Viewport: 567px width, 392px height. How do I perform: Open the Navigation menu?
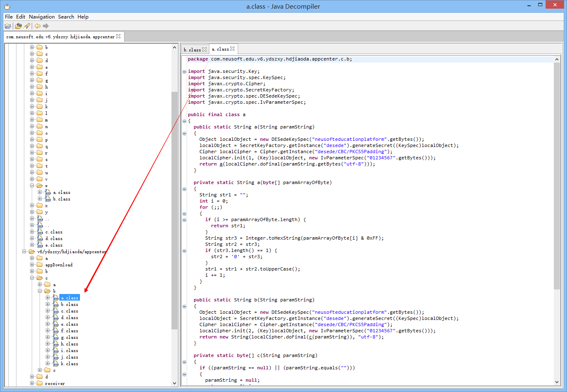[x=42, y=17]
